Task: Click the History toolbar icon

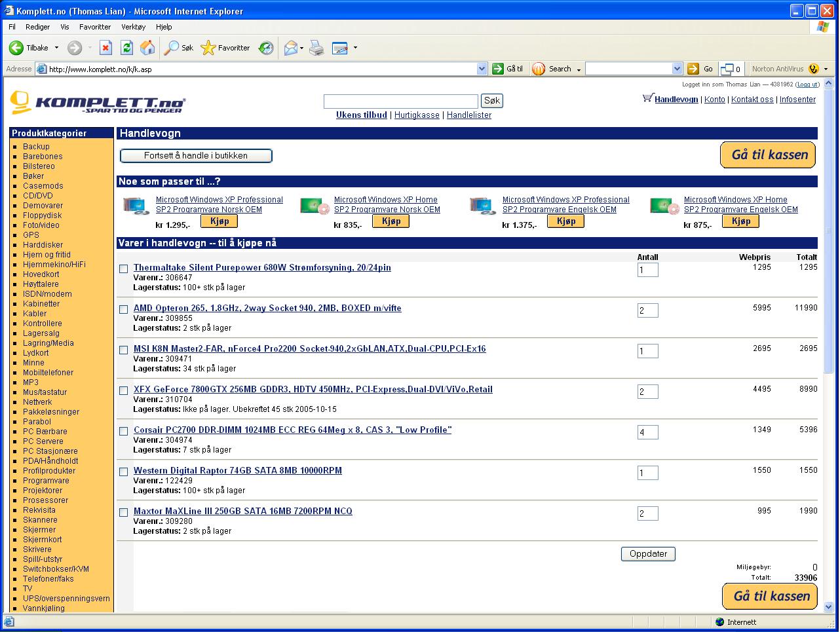Action: (266, 48)
